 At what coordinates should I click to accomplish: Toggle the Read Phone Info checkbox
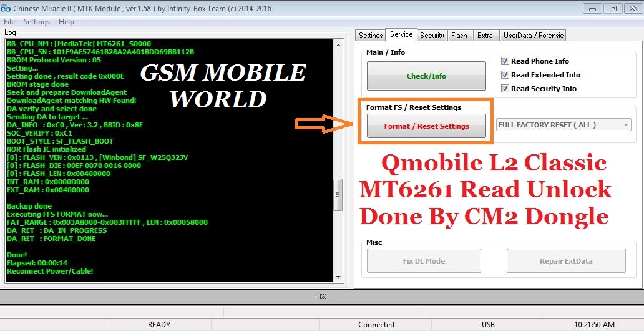(505, 61)
